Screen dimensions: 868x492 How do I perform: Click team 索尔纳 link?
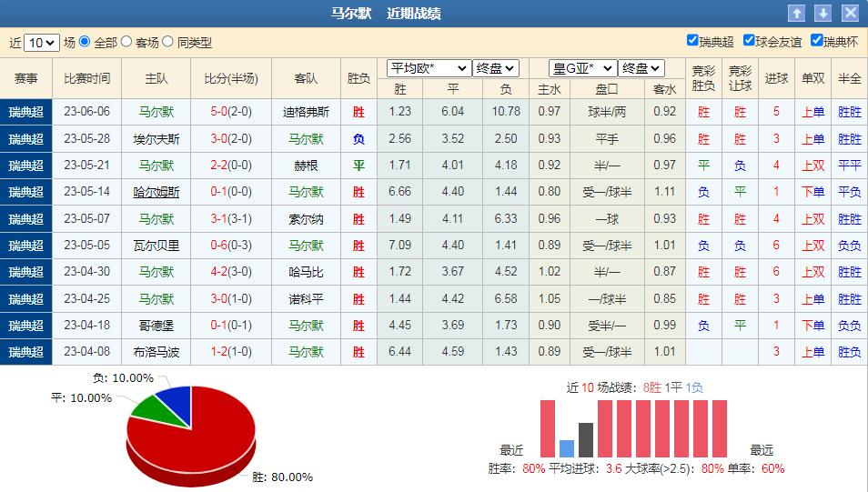click(x=306, y=219)
